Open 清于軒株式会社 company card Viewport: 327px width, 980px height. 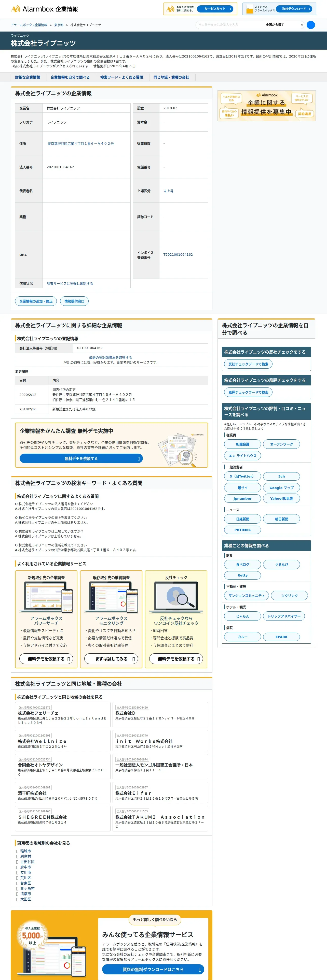63,792
